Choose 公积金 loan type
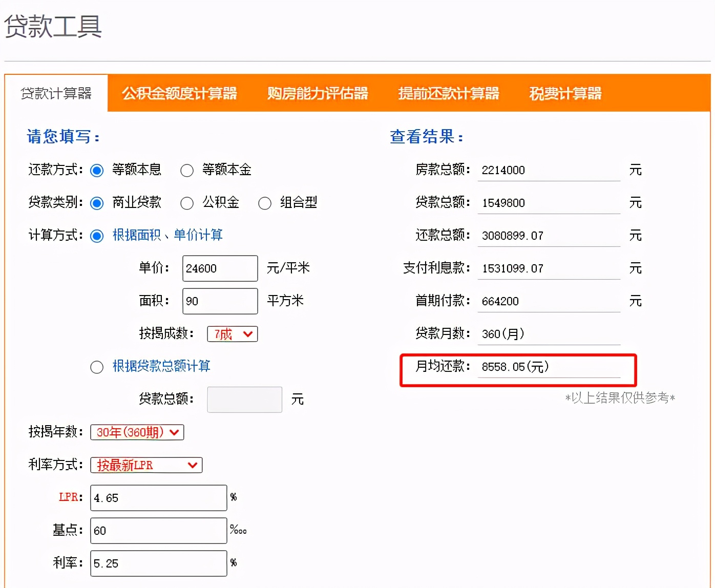Viewport: 715px width, 588px height. point(187,203)
